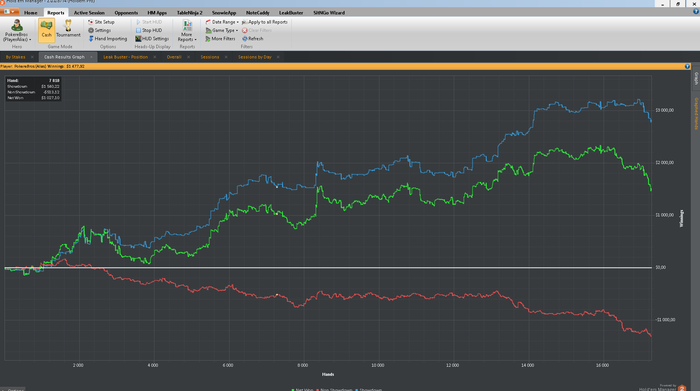Click the 16 000 hands x-axis label

pos(602,365)
